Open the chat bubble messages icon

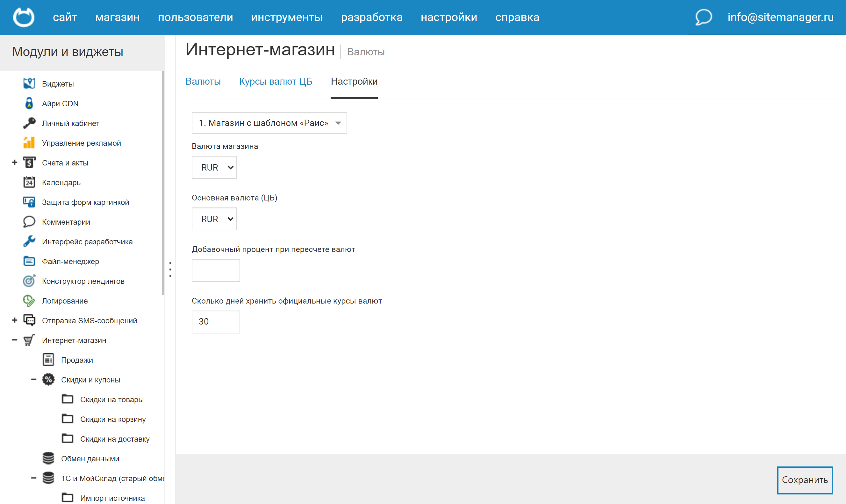point(703,17)
